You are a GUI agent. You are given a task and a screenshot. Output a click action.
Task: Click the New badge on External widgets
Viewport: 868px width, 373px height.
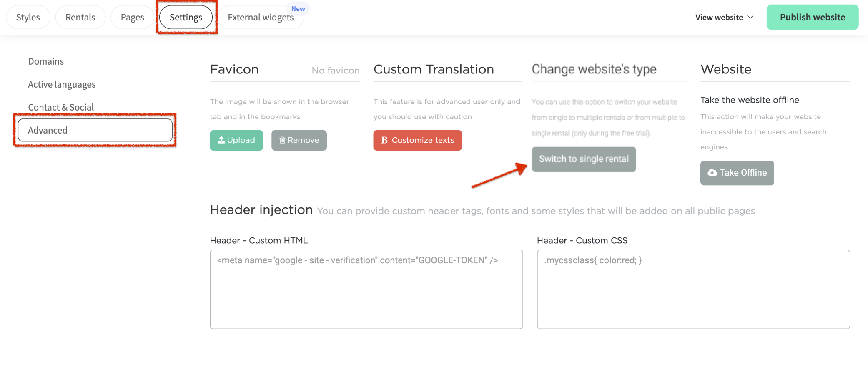click(x=298, y=9)
